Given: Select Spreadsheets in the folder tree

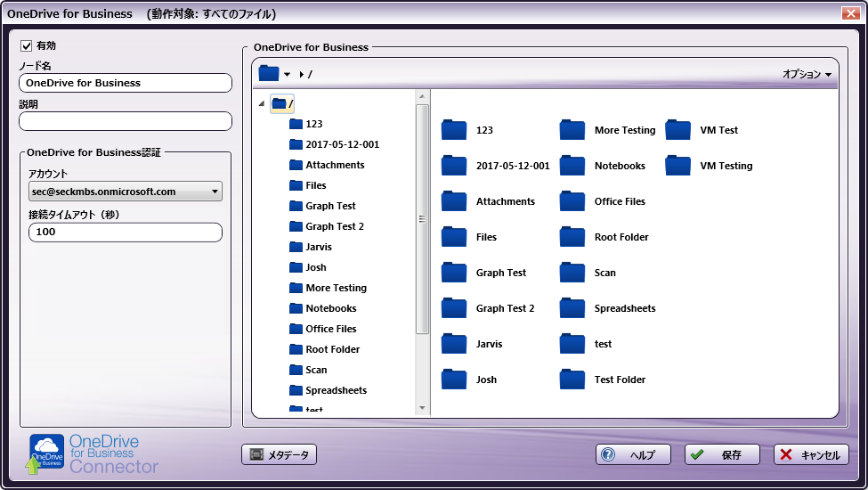Looking at the screenshot, I should 328,390.
